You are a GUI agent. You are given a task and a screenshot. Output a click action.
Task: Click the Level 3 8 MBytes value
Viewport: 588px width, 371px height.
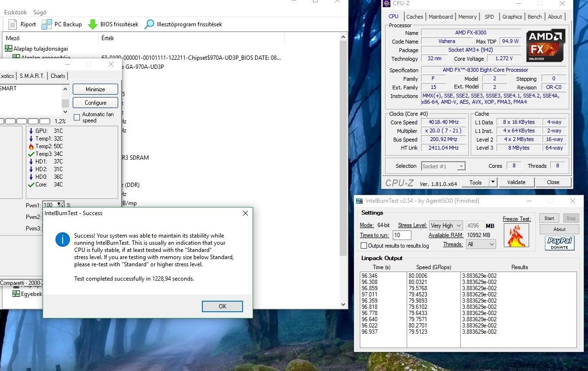coord(519,148)
